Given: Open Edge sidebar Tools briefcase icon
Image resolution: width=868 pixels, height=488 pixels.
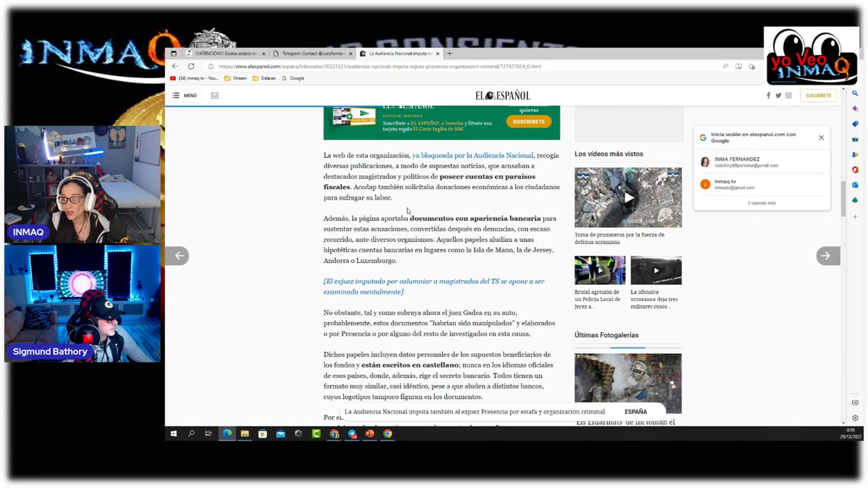Looking at the screenshot, I should (x=855, y=139).
